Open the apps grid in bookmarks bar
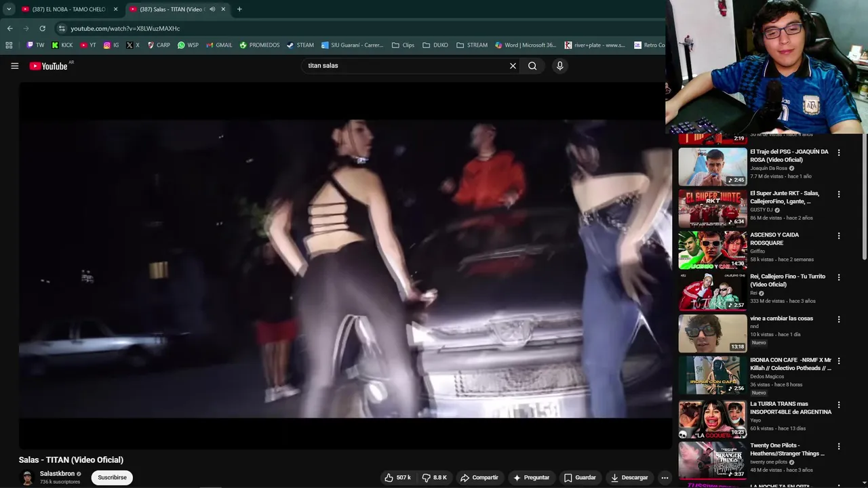868x488 pixels. pos(9,45)
